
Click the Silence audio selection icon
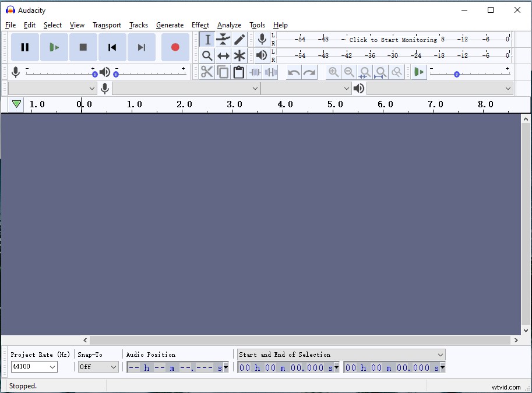pos(271,72)
